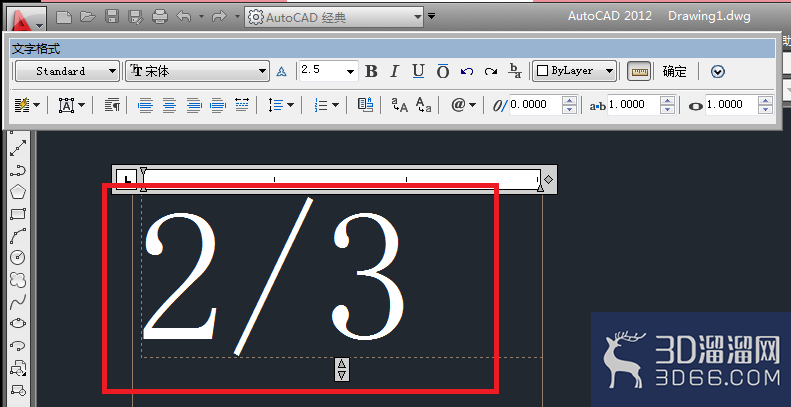This screenshot has height=407, width=791.
Task: Open the AutoCAD 经典 workspace dropdown
Action: [x=334, y=17]
